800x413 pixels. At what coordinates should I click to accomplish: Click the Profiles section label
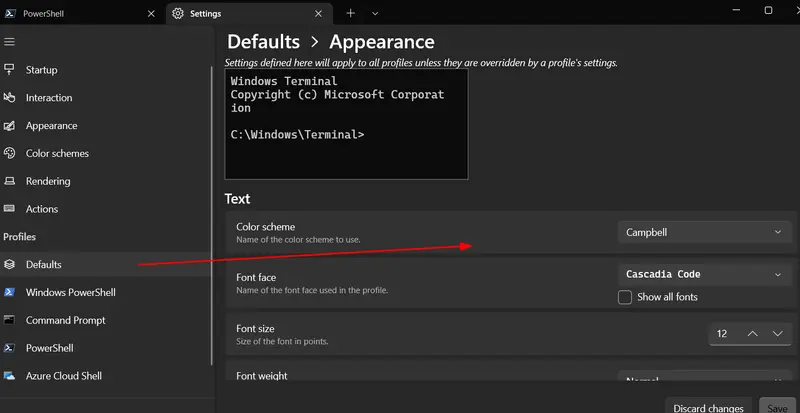coord(19,236)
